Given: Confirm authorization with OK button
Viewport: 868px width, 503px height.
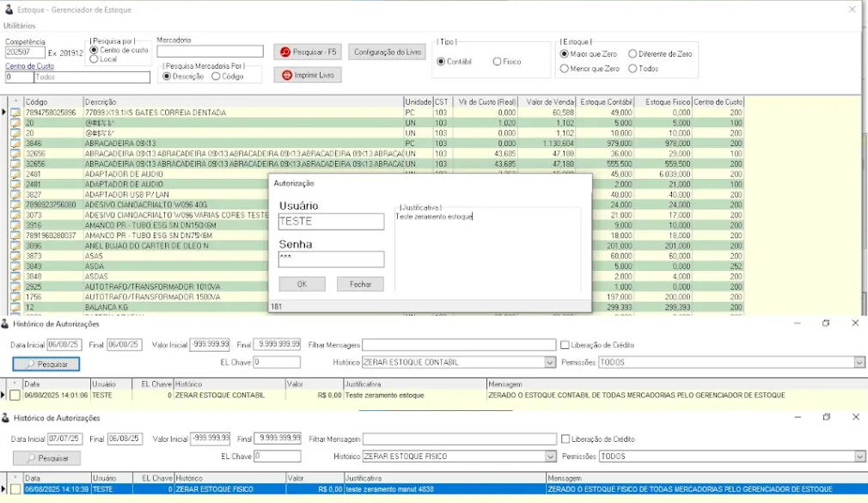Looking at the screenshot, I should click(x=302, y=285).
